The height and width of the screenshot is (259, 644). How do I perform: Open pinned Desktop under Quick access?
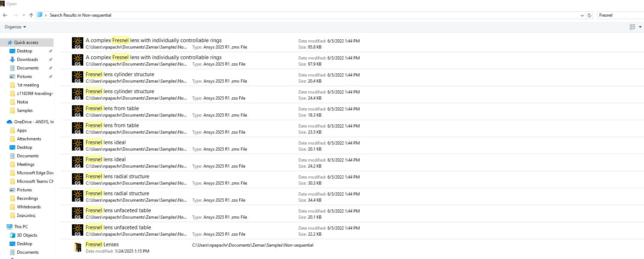(24, 51)
